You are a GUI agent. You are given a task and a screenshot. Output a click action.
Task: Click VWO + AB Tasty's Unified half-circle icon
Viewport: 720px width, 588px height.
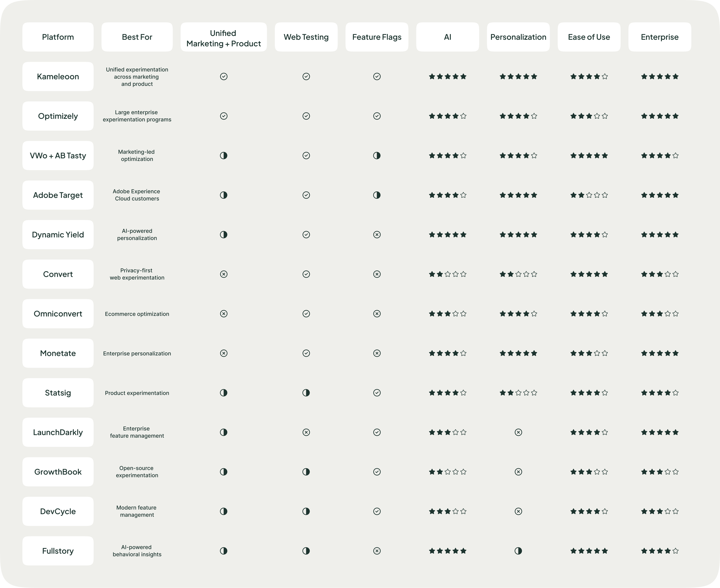pos(224,155)
